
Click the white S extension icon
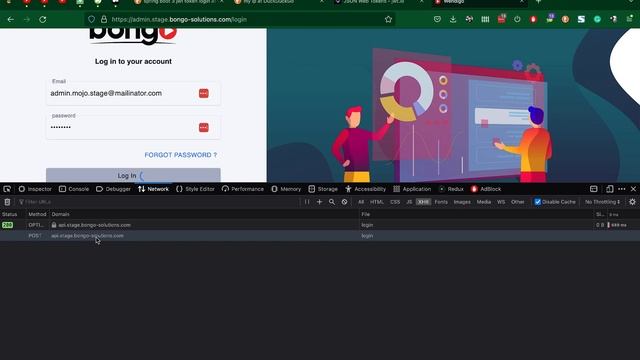pyautogui.click(x=581, y=19)
